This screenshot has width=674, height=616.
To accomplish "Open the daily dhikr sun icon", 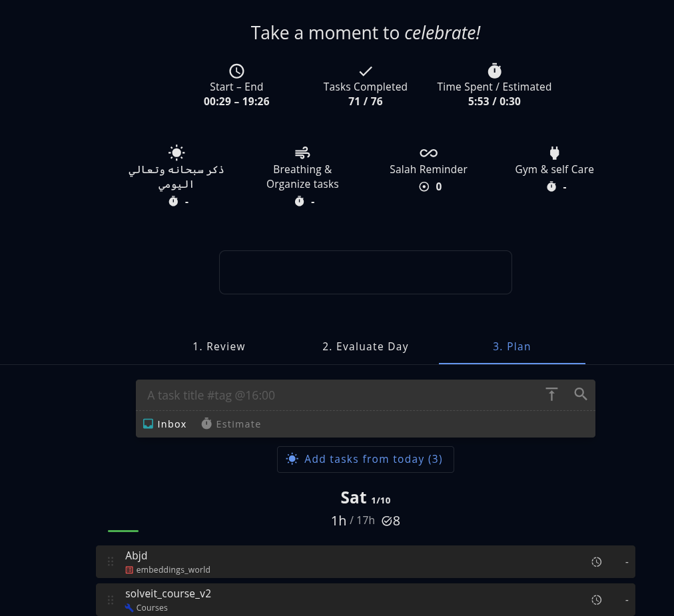I will 176,153.
